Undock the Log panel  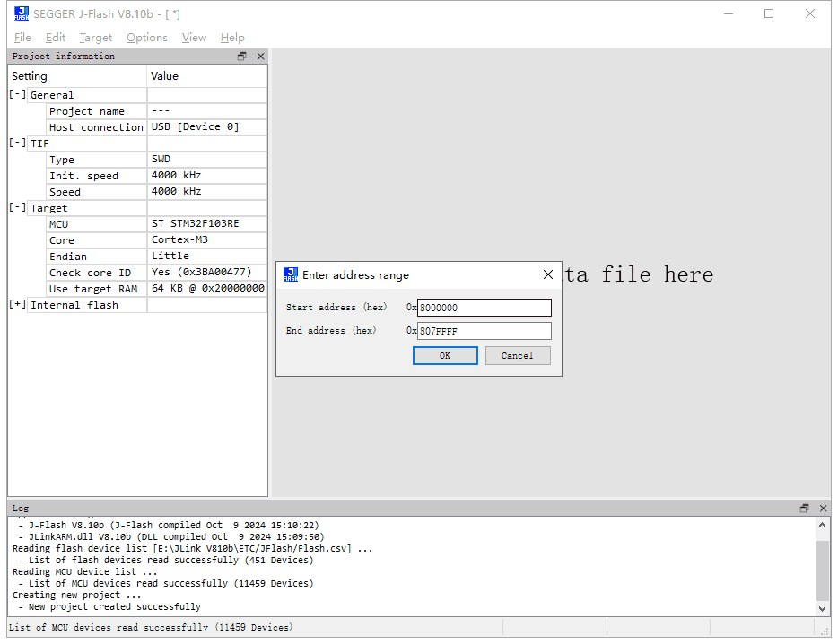tap(803, 508)
